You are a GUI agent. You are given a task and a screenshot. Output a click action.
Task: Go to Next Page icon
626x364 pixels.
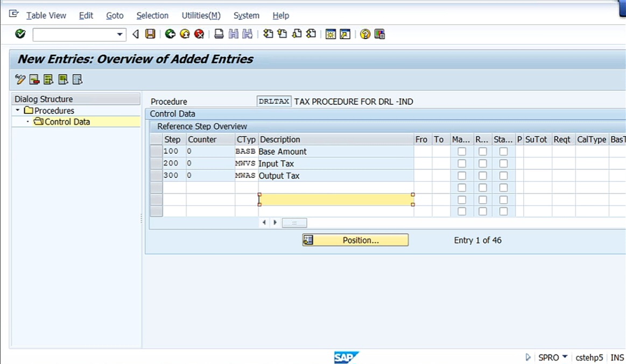[297, 34]
